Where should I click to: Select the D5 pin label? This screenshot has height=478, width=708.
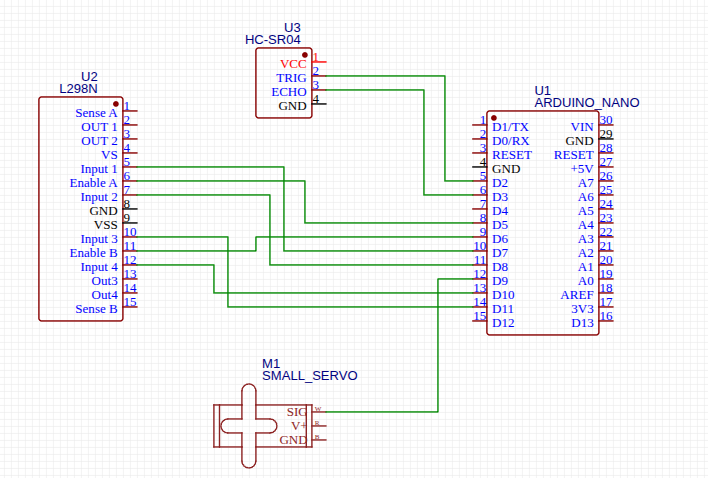coord(500,225)
